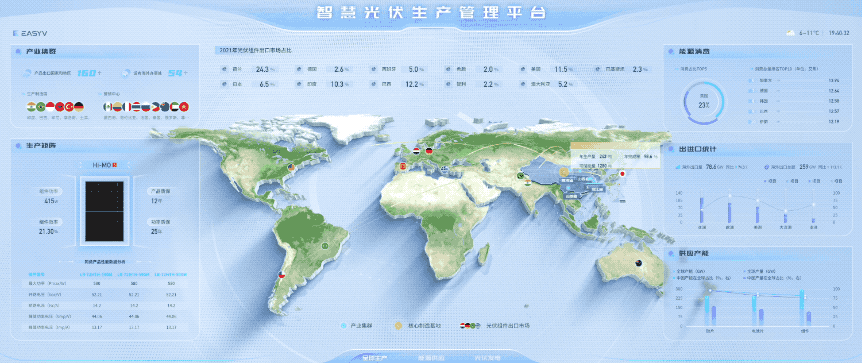This screenshot has height=363, width=862.
Task: Click the 25-year power warranty value
Action: [x=157, y=232]
